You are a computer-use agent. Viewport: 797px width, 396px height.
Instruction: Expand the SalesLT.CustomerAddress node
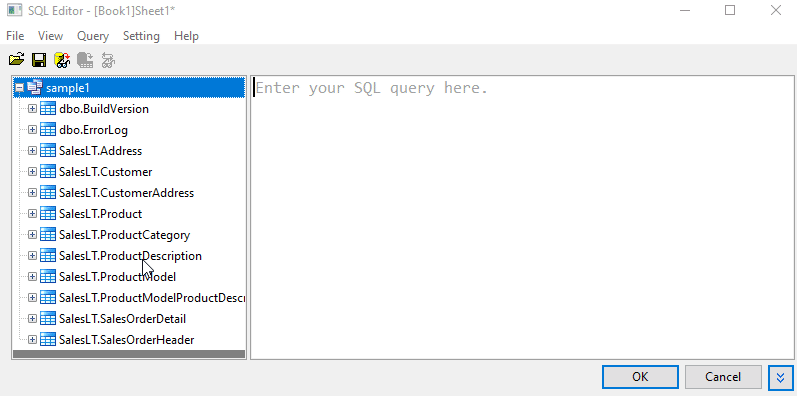tap(33, 193)
